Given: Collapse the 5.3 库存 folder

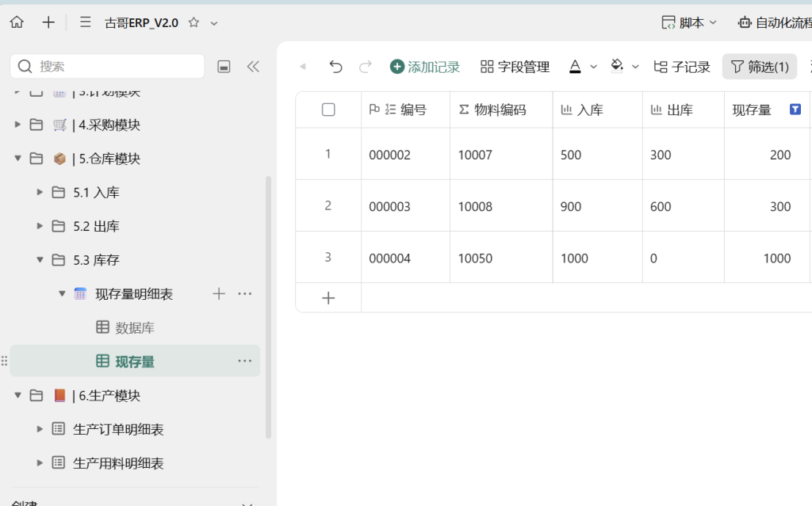Looking at the screenshot, I should 40,259.
